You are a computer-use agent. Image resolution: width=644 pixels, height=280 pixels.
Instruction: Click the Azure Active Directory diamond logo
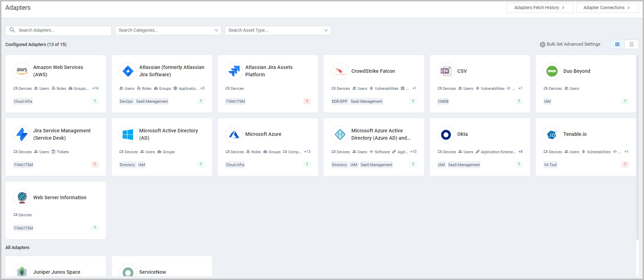(x=340, y=134)
